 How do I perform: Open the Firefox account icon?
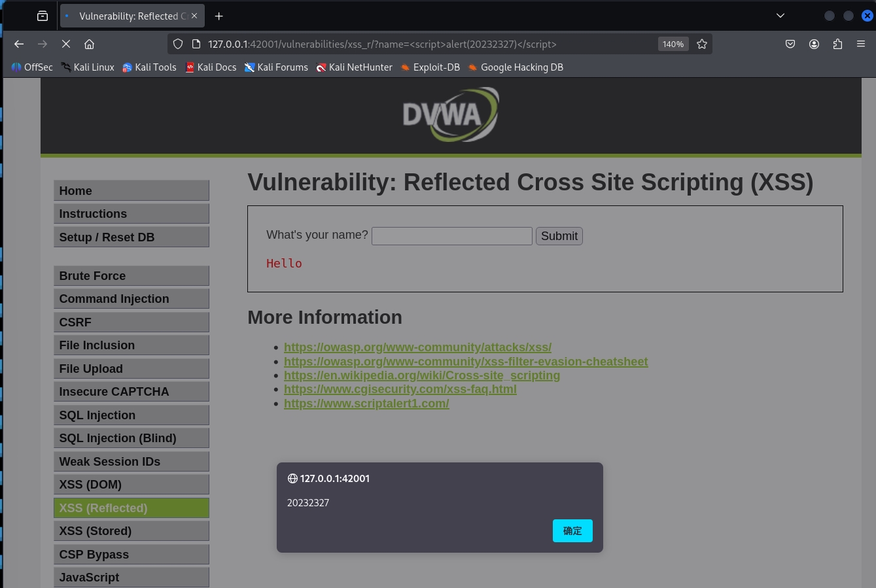point(814,44)
